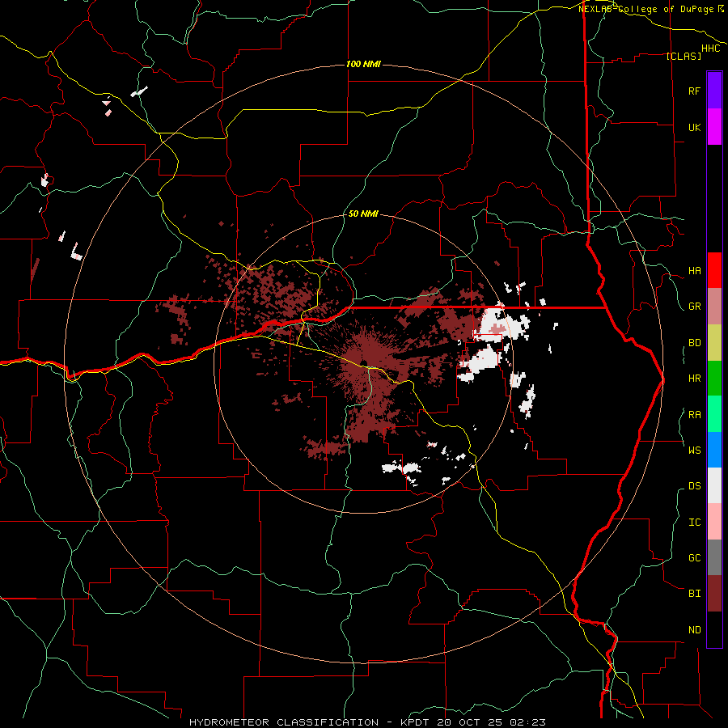
Task: Click the HHC product code label
Action: [711, 49]
